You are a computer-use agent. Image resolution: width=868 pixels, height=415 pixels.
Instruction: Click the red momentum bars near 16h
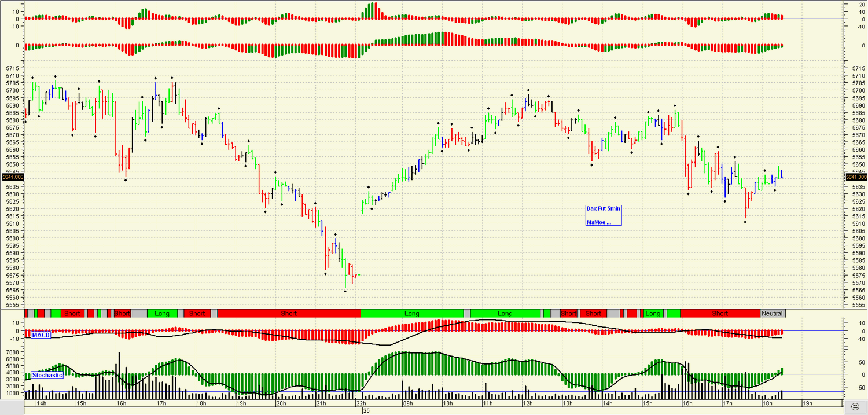tap(123, 23)
